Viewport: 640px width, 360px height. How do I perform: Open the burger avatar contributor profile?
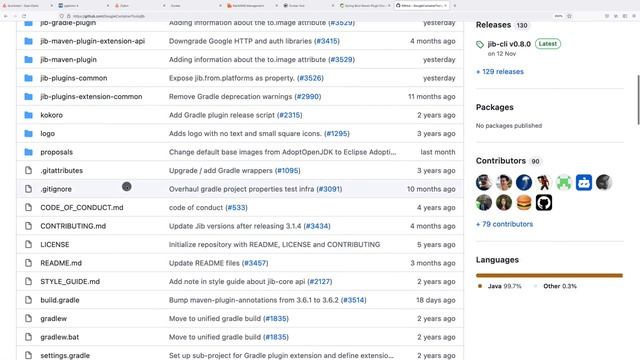coord(524,202)
